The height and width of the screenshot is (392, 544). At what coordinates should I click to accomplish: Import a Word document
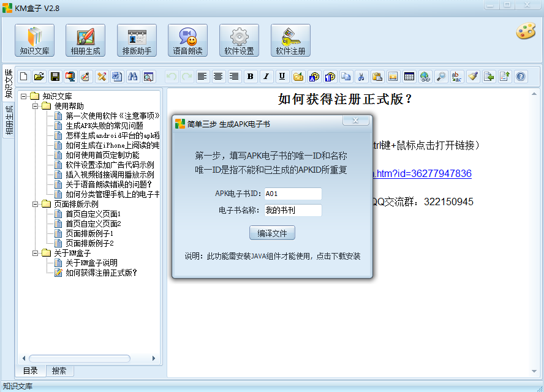tap(116, 76)
